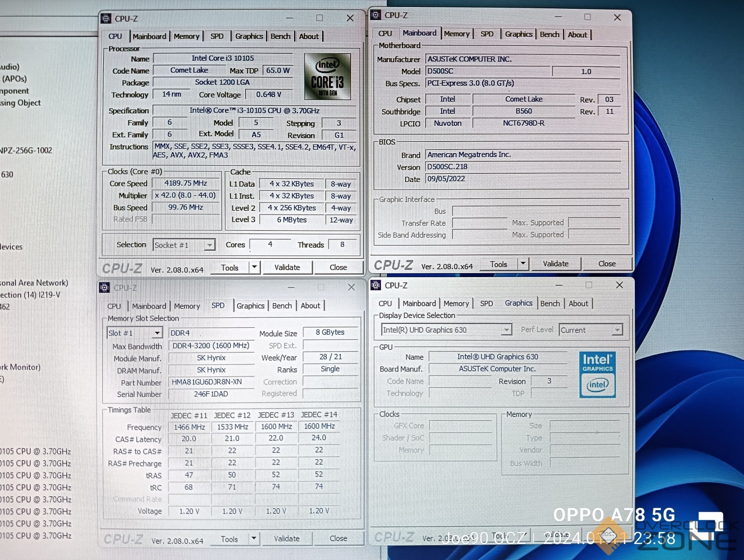Open the Memory tab in the Memory Slot window
Screen dimensions: 744x560
tap(187, 306)
